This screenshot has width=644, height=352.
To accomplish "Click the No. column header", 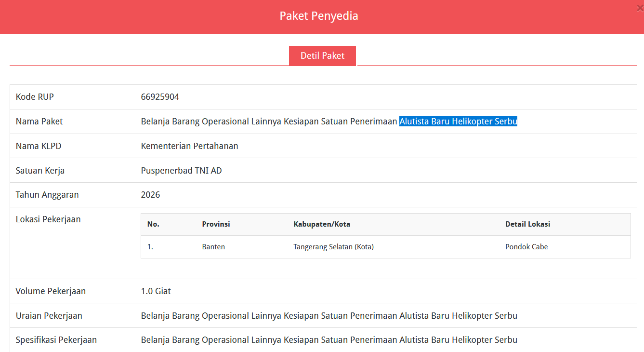I will tap(153, 224).
